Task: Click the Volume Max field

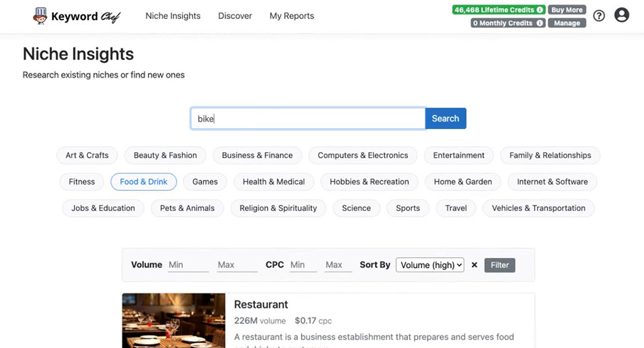Action: point(237,265)
